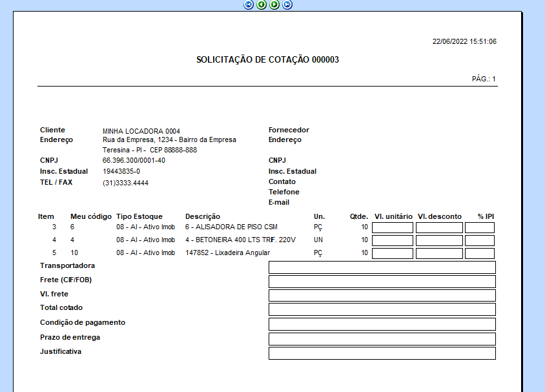Screen dimensions: 545x392
Task: Click the Transportadora label
Action: tap(67, 265)
